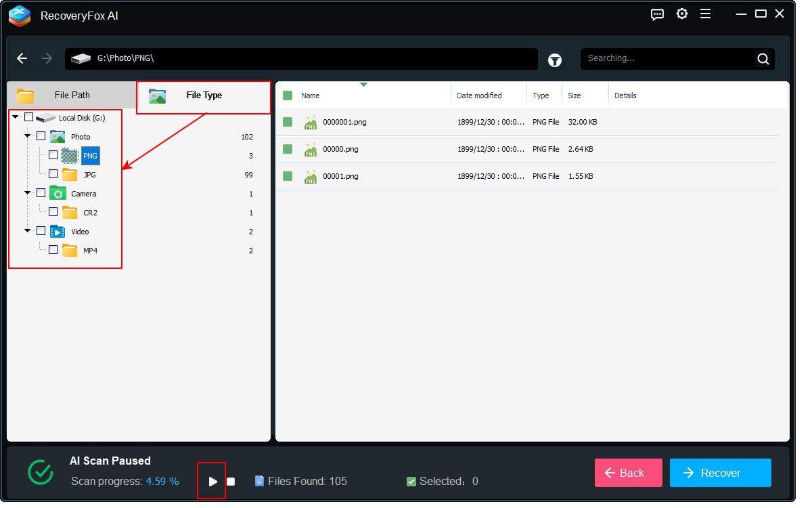The height and width of the screenshot is (508, 812).
Task: Go back with the left arrow
Action: click(x=22, y=60)
